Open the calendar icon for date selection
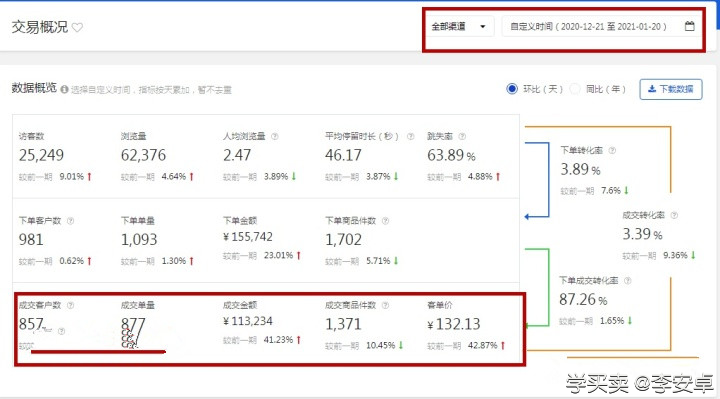720x399 pixels. [689, 26]
